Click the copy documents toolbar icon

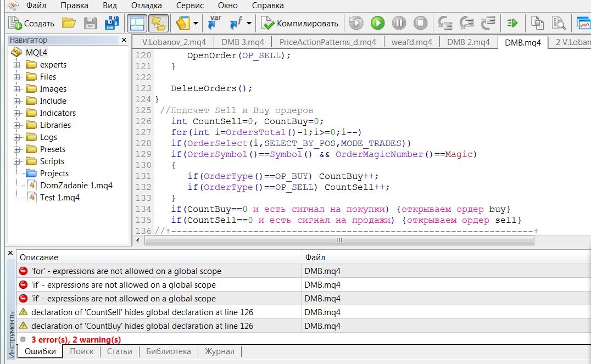[x=538, y=24]
